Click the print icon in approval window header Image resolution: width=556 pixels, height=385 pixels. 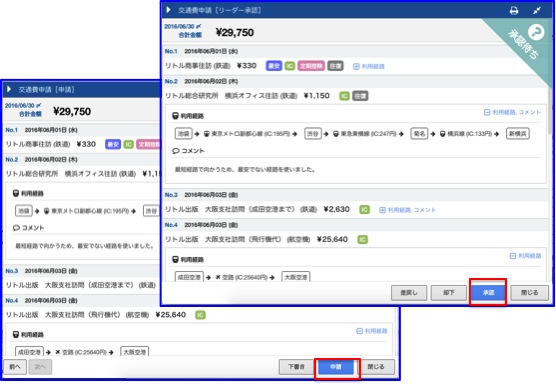pyautogui.click(x=514, y=11)
